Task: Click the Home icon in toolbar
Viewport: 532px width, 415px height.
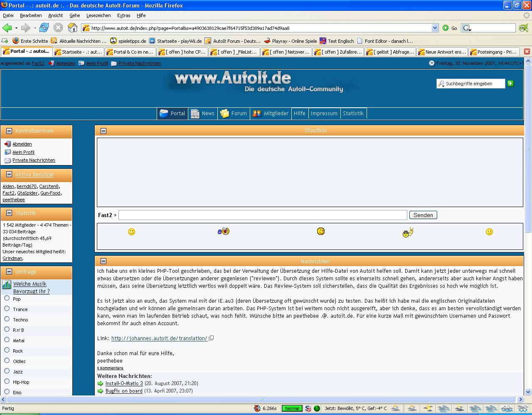Action: 72,28
